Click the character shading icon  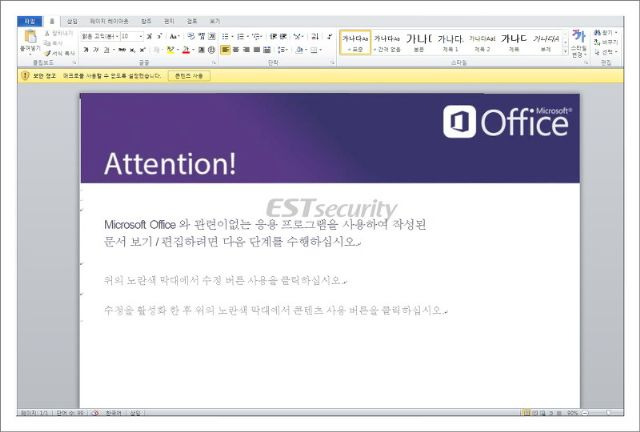pos(201,50)
